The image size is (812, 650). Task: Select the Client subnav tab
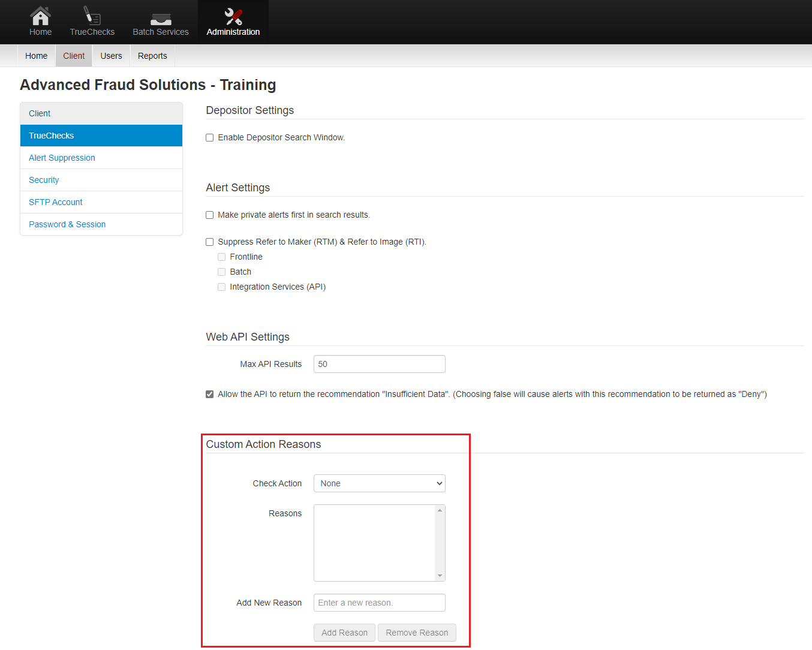(74, 56)
